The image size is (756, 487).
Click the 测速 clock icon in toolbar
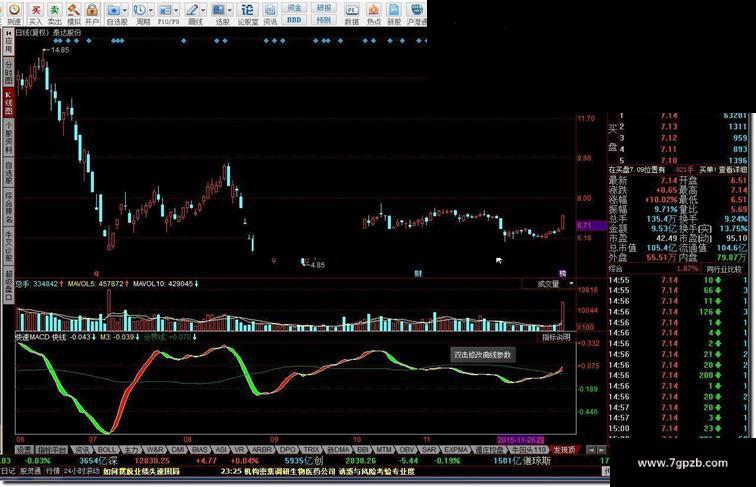(x=14, y=10)
